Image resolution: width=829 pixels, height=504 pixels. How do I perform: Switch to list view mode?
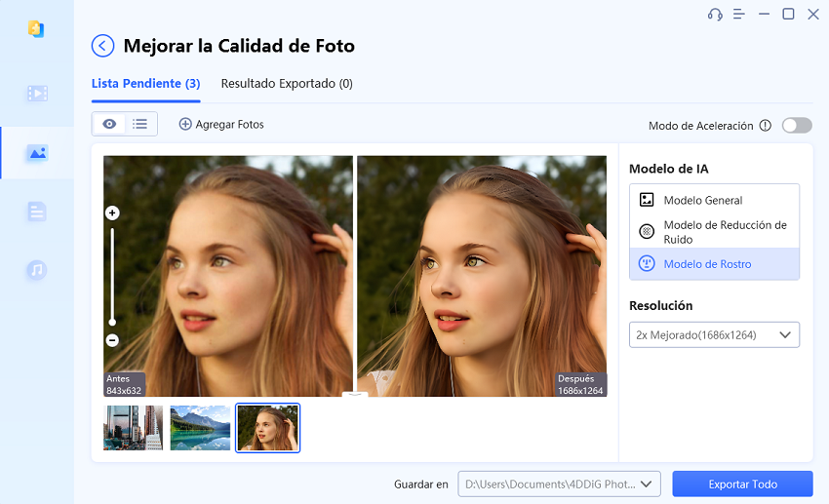[x=140, y=124]
